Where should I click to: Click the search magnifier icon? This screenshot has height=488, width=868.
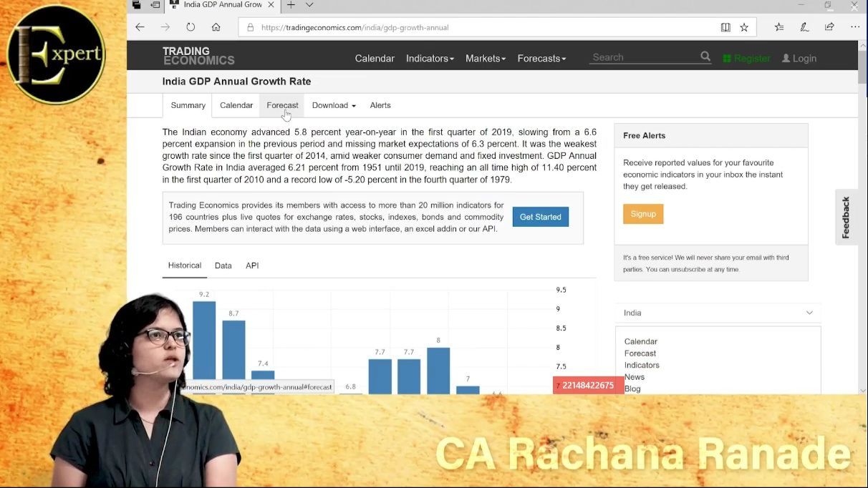coord(705,57)
